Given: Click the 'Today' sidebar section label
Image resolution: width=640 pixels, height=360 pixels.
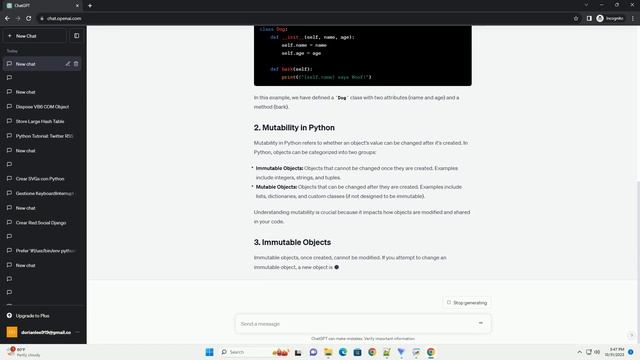Looking at the screenshot, I should point(12,51).
